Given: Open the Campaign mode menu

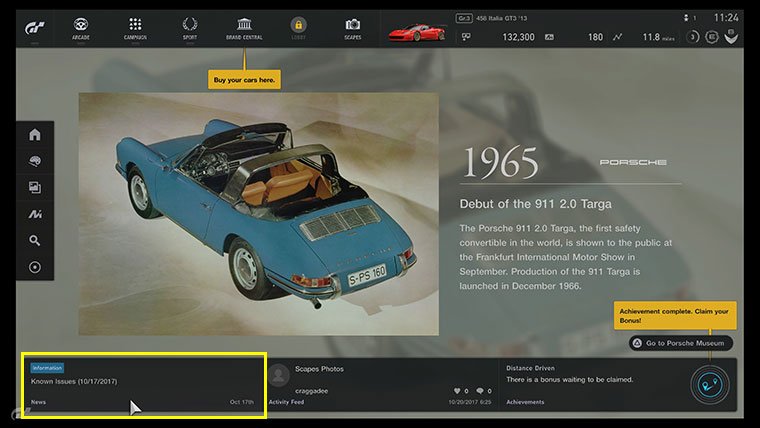Looking at the screenshot, I should point(135,27).
